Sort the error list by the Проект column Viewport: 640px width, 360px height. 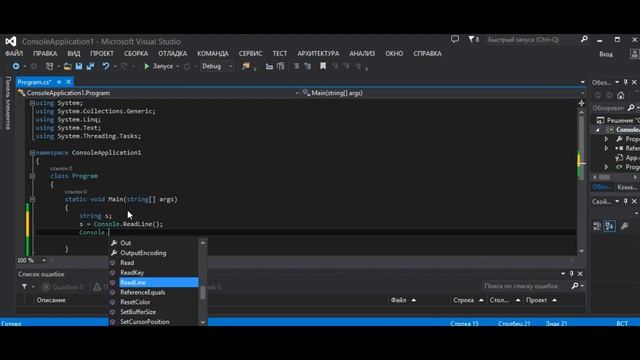[541, 300]
